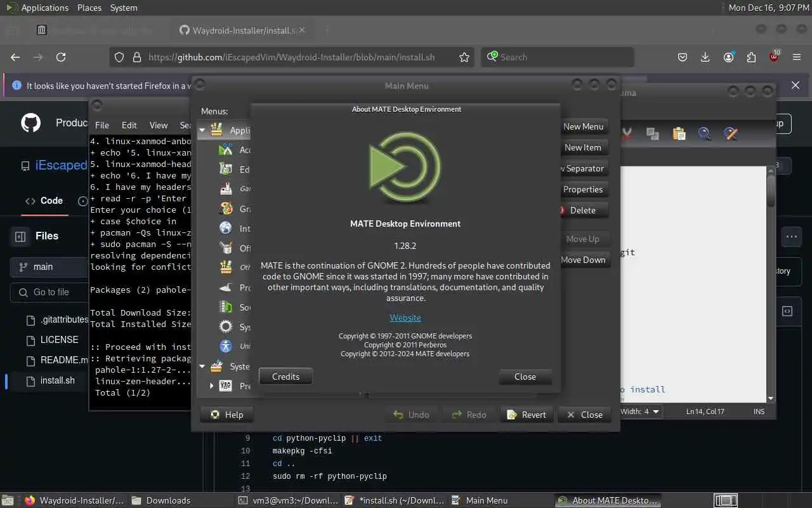812x508 pixels.
Task: Open the tab Width dropdown in Pluma
Action: 641,411
